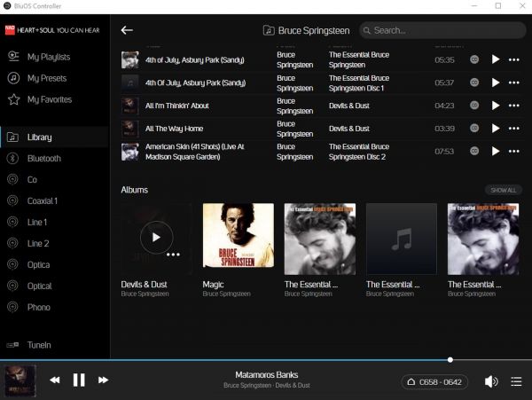Click the playback progress bar handle
This screenshot has width=532, height=400.
[450, 360]
